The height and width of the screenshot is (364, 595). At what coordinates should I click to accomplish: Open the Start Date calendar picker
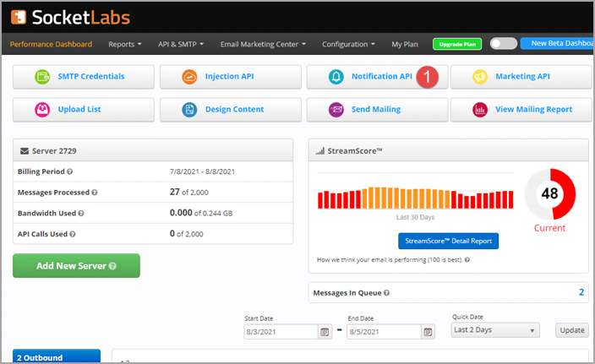tap(325, 332)
